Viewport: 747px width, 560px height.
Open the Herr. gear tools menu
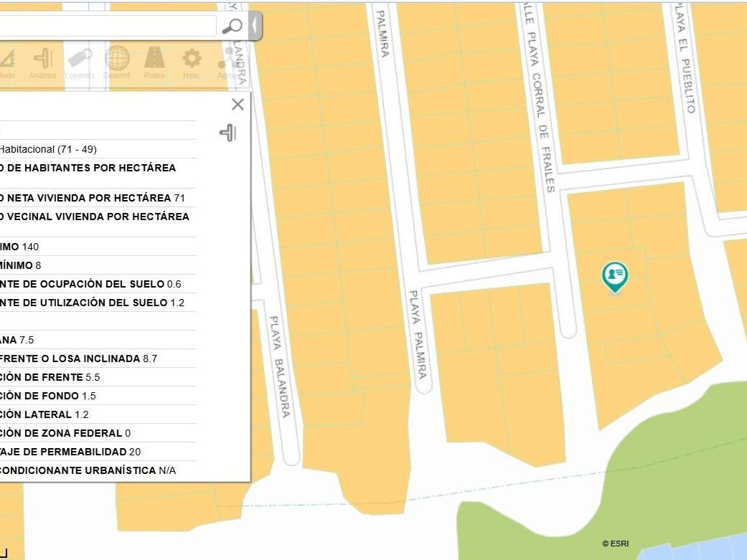(x=192, y=63)
